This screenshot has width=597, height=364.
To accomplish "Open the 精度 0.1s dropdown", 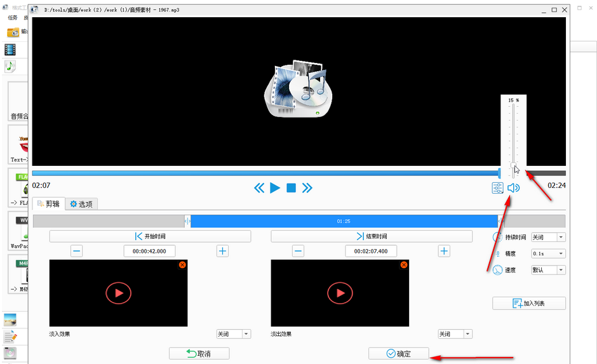I will [x=549, y=253].
